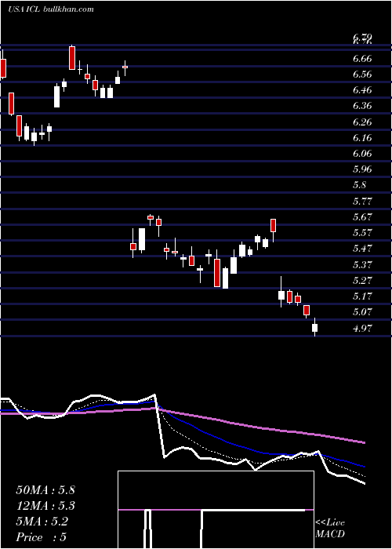Viewport: 392px width, 549px height.
Task: Select the 6.36 price level label
Action: pos(362,106)
